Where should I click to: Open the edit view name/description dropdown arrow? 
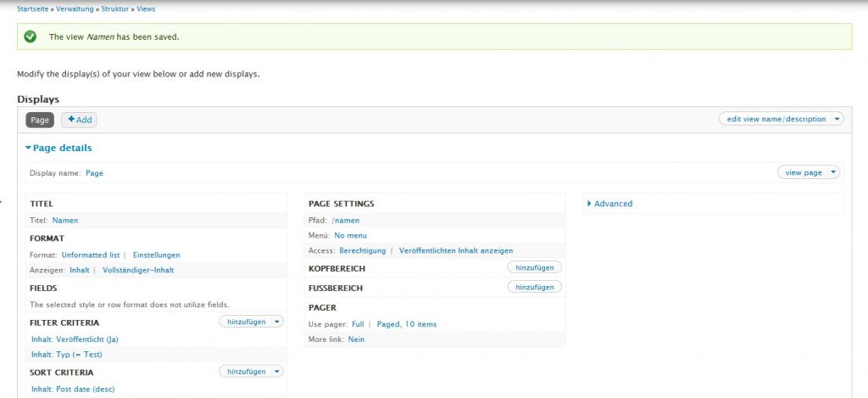837,119
